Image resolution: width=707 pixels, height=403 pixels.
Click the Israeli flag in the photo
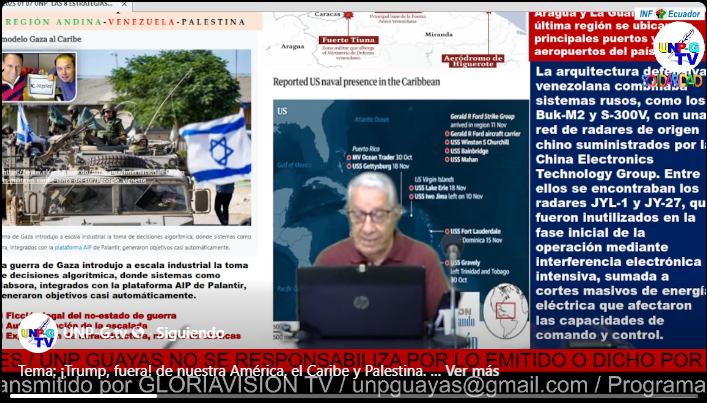(x=215, y=147)
